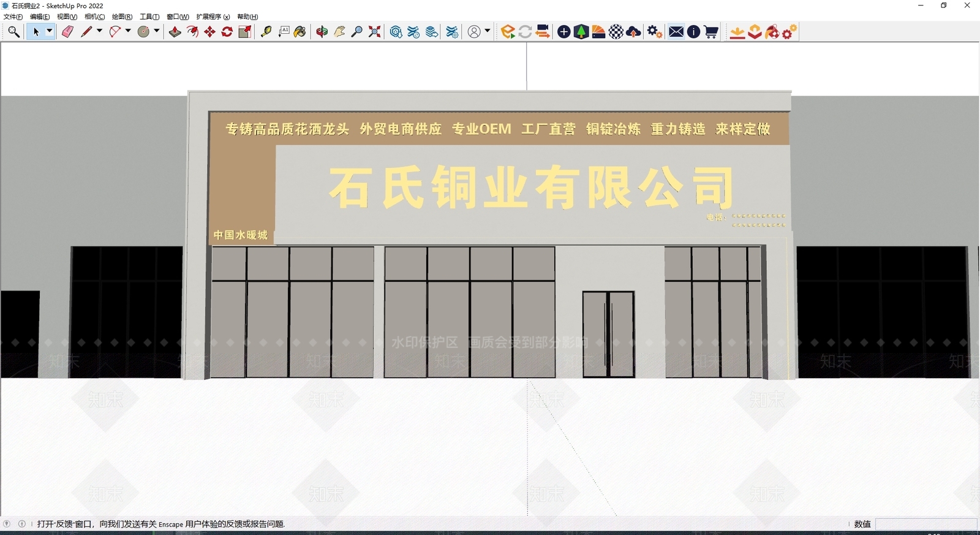Viewport: 980px width, 535px height.
Task: Activate the Push/Pull tool
Action: point(175,32)
